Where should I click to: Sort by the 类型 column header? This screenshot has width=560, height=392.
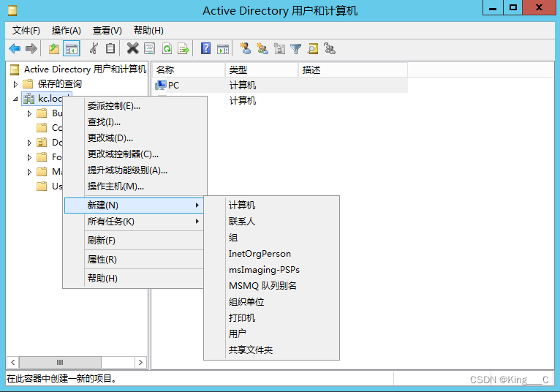pyautogui.click(x=262, y=70)
